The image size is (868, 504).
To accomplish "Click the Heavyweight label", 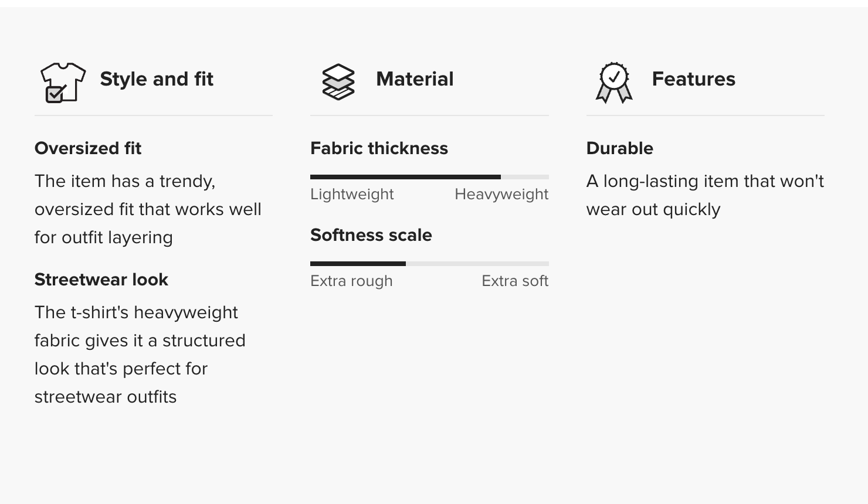I will [501, 194].
